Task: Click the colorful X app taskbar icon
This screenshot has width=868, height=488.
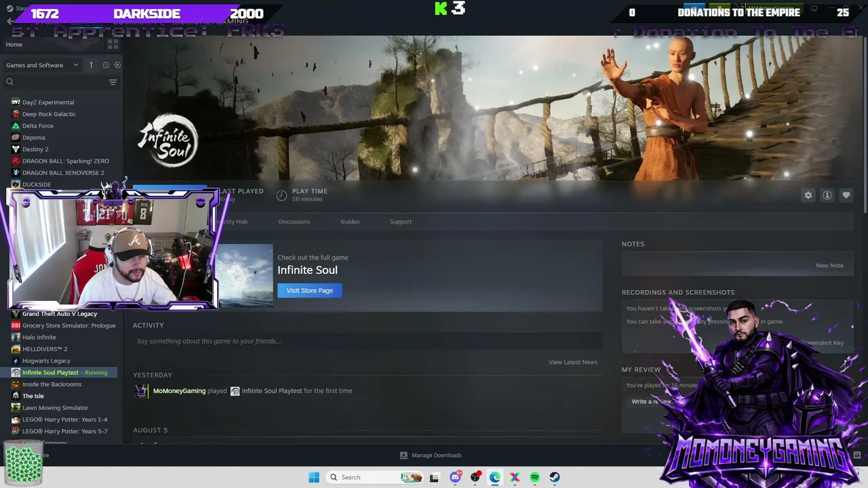Action: coord(515,477)
